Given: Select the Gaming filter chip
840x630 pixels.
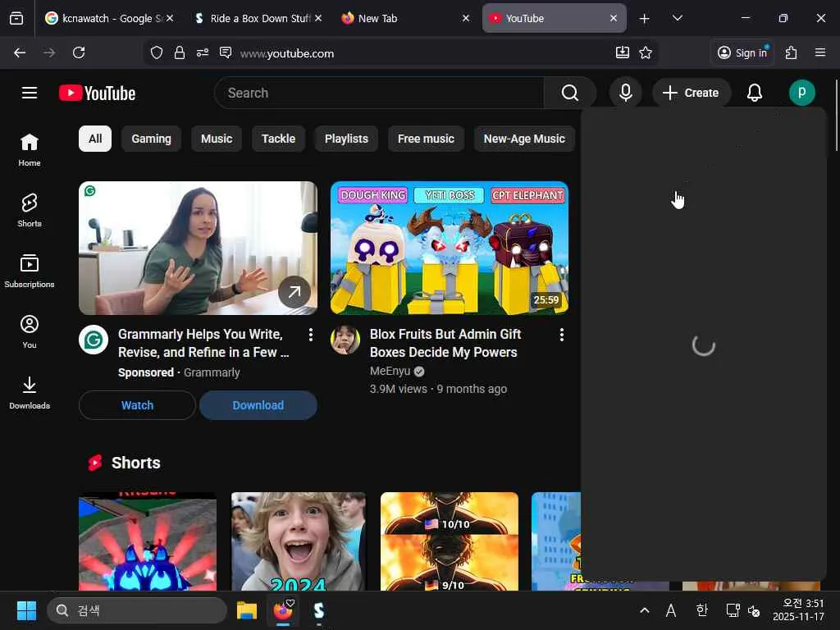Looking at the screenshot, I should coord(151,139).
